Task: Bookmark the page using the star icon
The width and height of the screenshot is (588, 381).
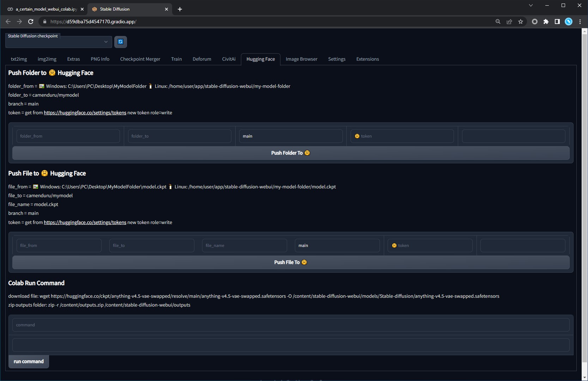Action: (520, 22)
